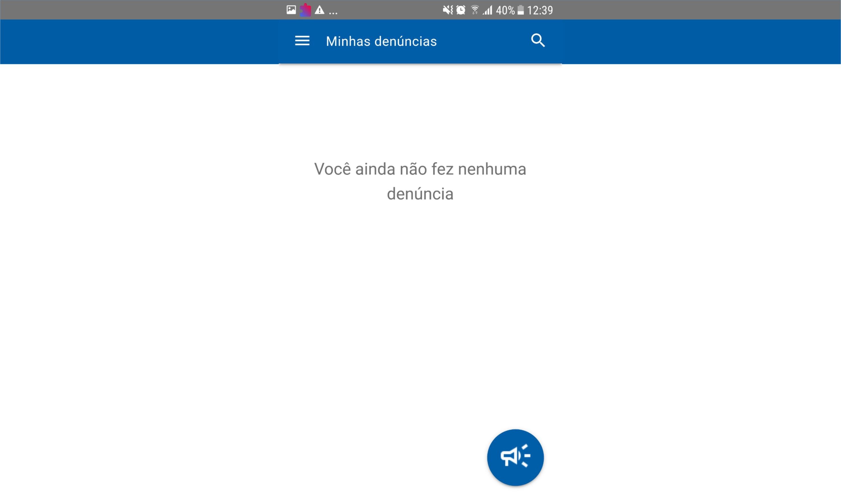Open search in Minhas denúncias

point(538,40)
